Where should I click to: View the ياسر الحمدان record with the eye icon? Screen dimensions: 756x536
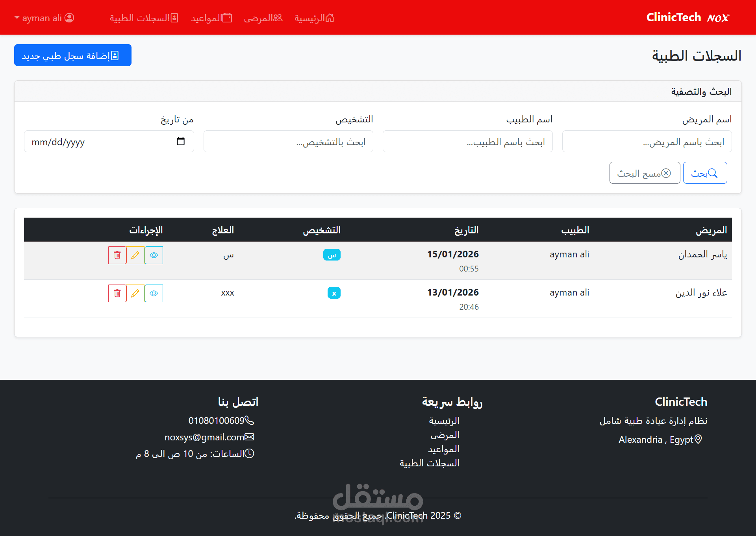click(154, 255)
